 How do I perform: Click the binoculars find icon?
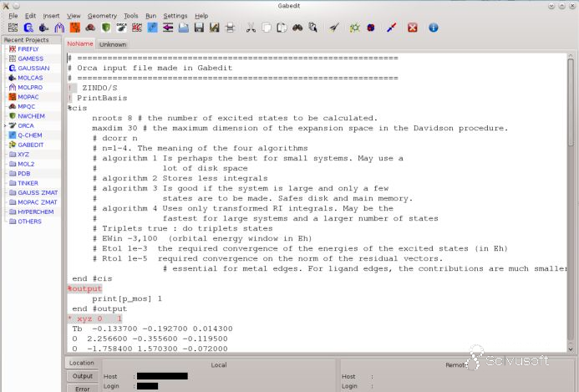coord(297,28)
